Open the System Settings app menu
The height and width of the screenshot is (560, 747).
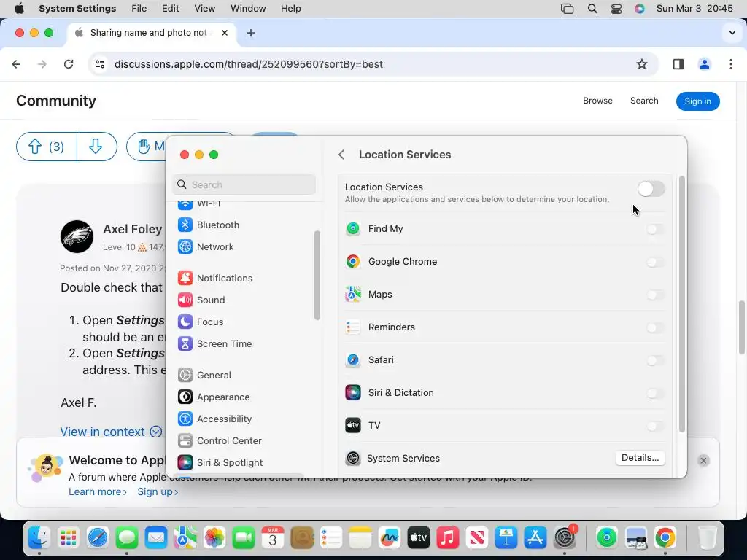(x=77, y=9)
